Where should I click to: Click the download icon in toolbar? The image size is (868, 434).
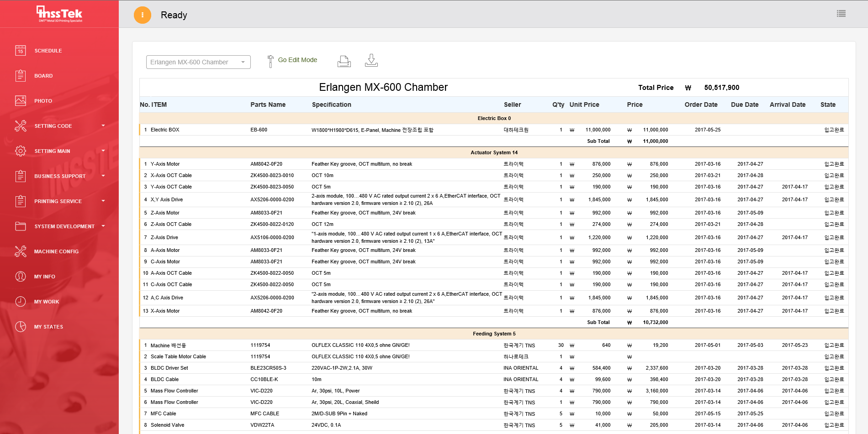click(371, 60)
